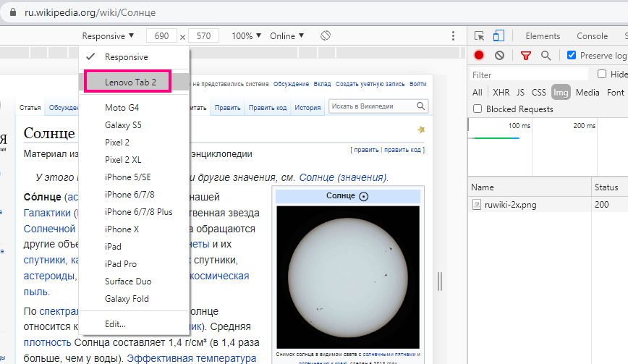Click the править код section link

[x=402, y=150]
